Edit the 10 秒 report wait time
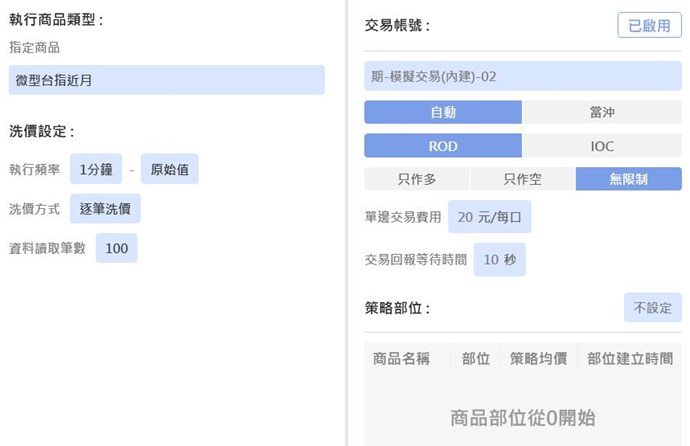 tap(499, 259)
